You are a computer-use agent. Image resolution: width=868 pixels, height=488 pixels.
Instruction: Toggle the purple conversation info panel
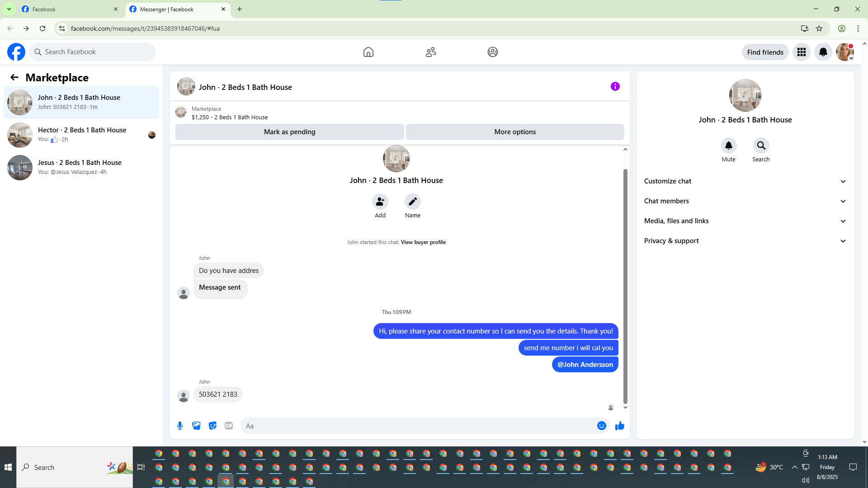pos(615,86)
